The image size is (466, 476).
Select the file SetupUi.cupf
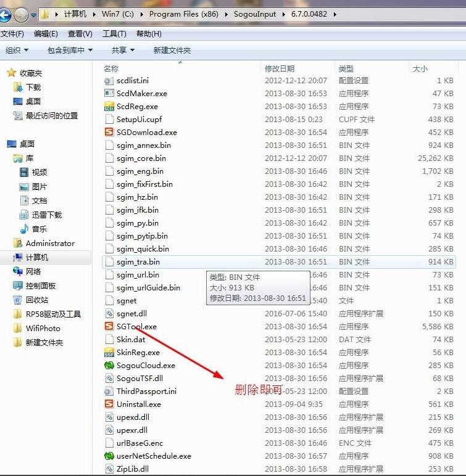click(x=279, y=119)
